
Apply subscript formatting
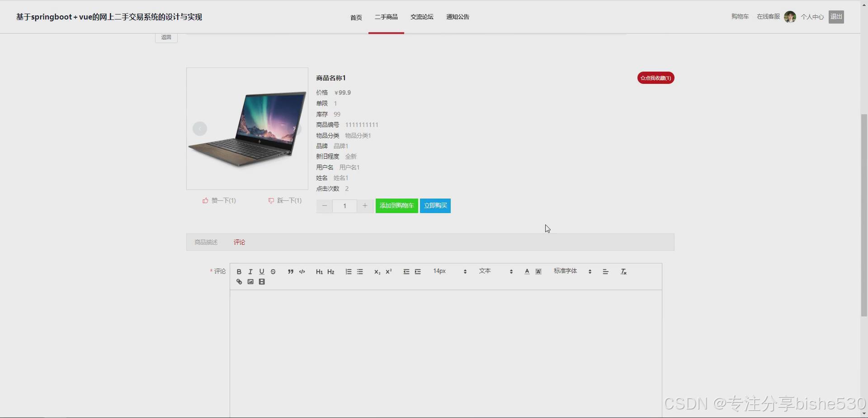(377, 271)
